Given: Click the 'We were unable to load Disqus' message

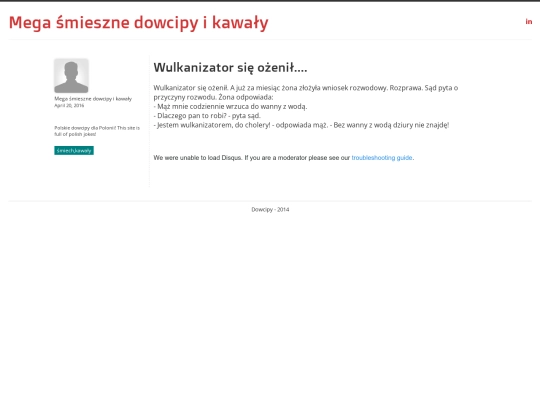Looking at the screenshot, I should [284, 158].
